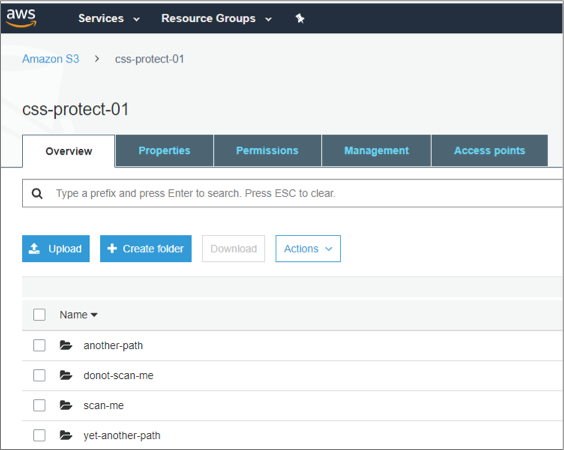Check the yet-another-path row checkbox

(39, 435)
